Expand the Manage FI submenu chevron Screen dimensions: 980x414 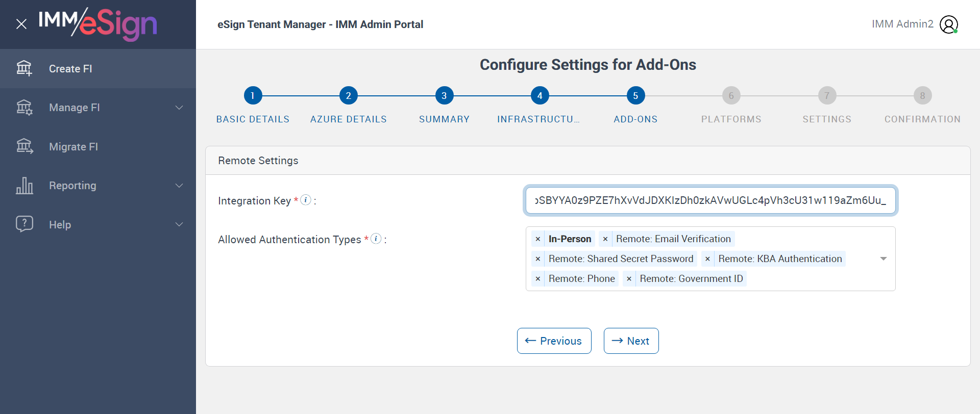[179, 108]
